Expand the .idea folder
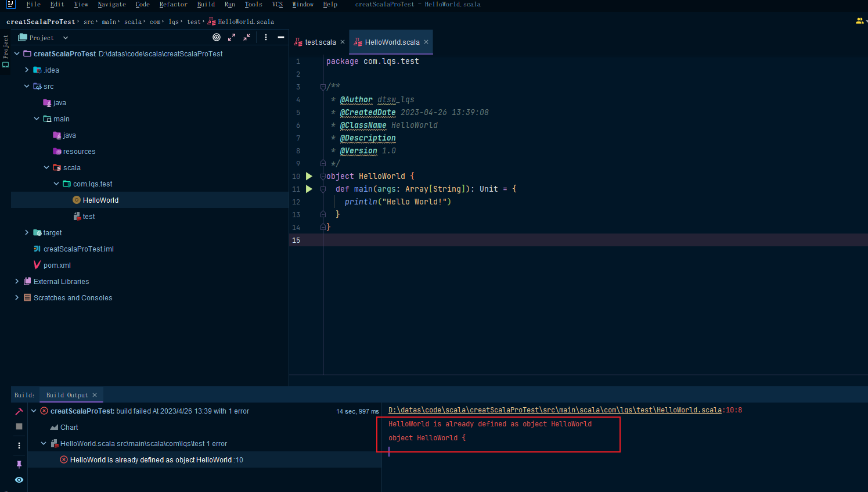Viewport: 868px width, 492px height. (x=27, y=70)
